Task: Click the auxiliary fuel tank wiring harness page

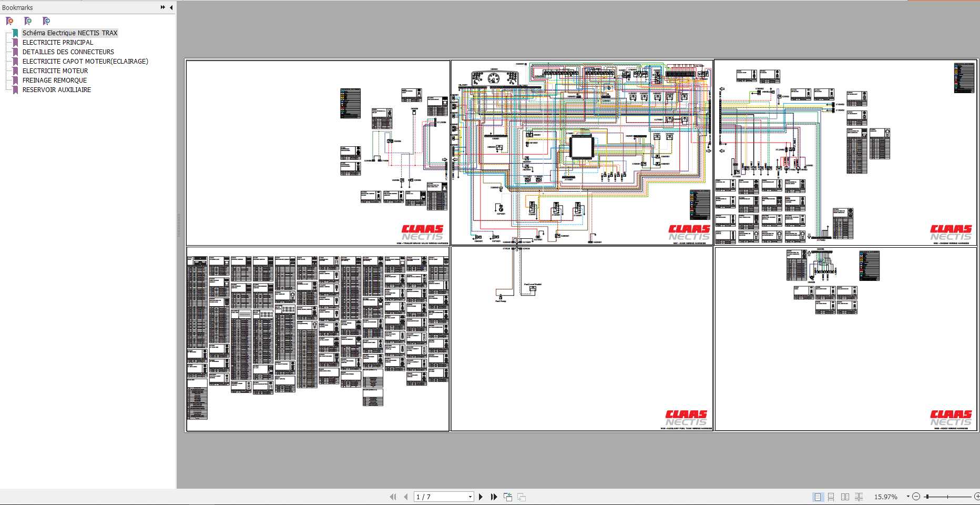Action: tap(581, 339)
